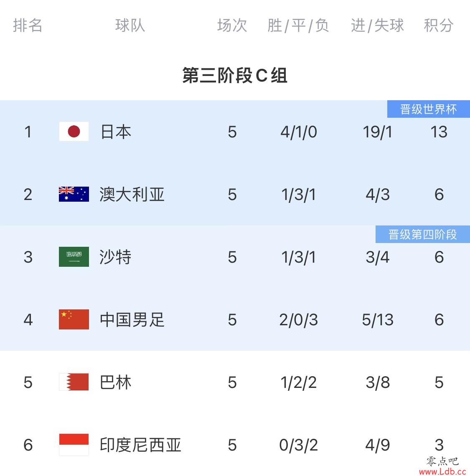Open team 巴林 row name
The image size is (470, 476).
(115, 382)
